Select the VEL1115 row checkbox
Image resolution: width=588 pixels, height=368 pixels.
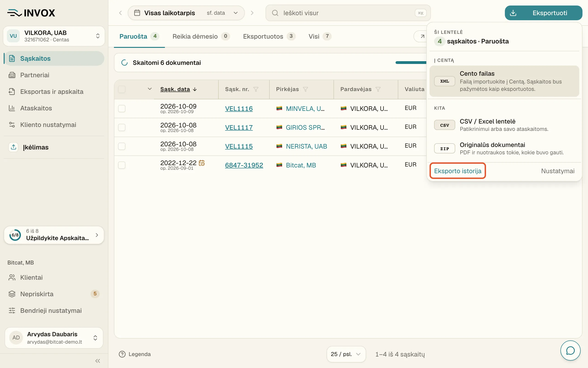click(x=122, y=146)
